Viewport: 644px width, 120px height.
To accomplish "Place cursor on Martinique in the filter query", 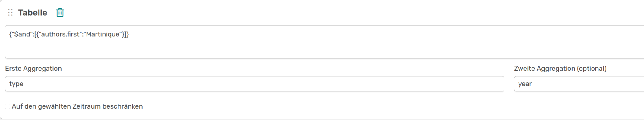I will pos(103,34).
